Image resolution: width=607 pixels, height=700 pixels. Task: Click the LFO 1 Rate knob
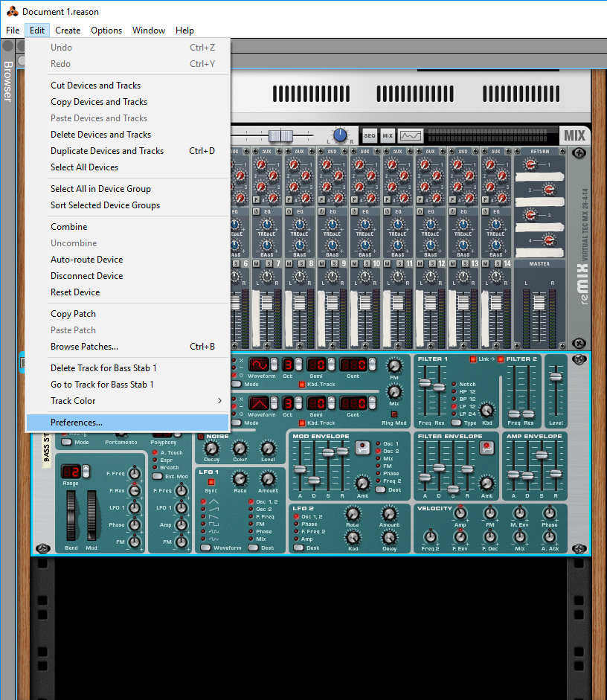click(240, 479)
